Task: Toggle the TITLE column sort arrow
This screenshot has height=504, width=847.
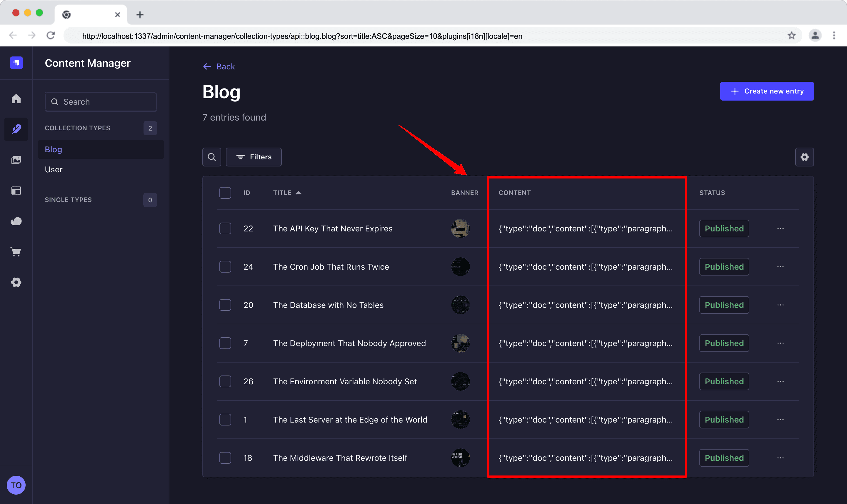Action: tap(298, 193)
